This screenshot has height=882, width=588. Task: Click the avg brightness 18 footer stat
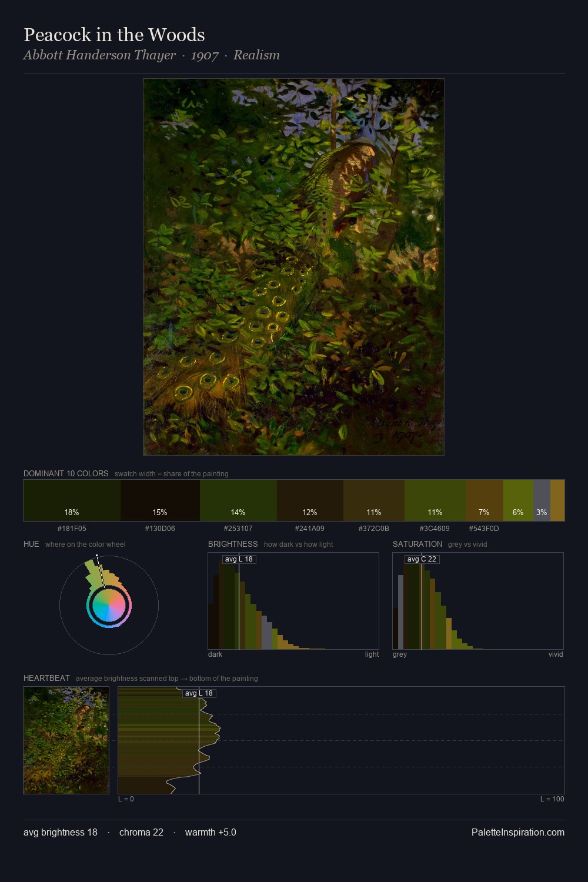pyautogui.click(x=61, y=833)
